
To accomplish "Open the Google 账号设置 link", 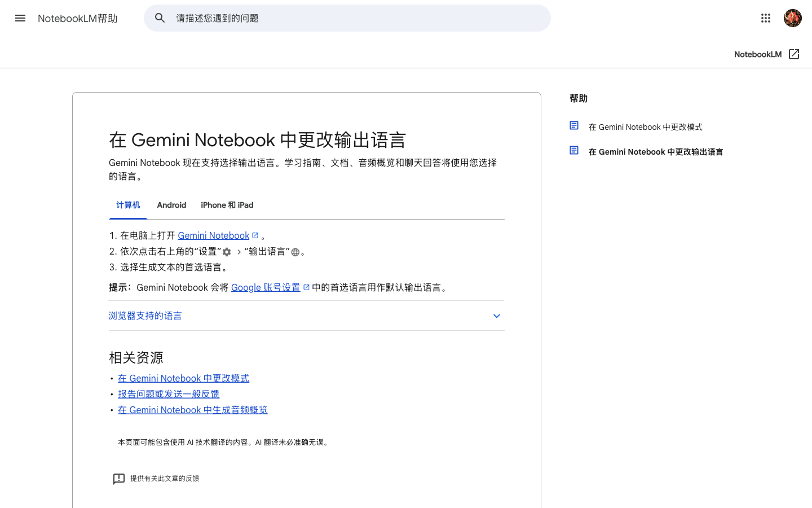I will tap(266, 287).
